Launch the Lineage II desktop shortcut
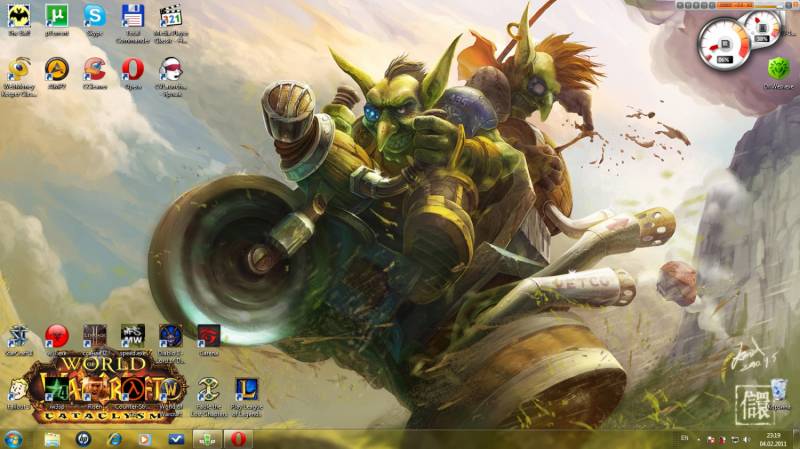Screen dimensions: 800x449 click(x=94, y=339)
